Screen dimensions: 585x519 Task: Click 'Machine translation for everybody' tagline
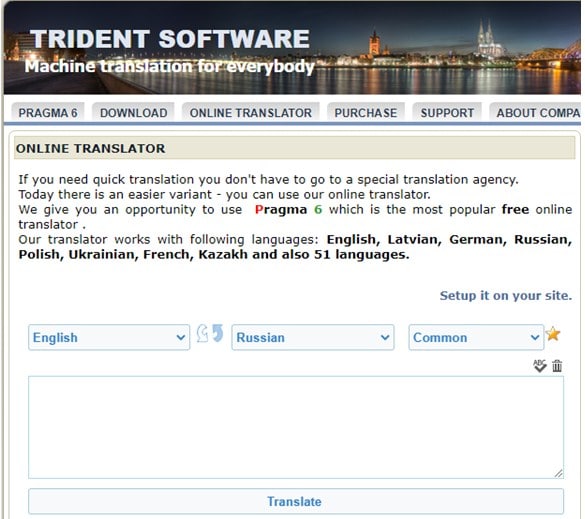point(170,67)
